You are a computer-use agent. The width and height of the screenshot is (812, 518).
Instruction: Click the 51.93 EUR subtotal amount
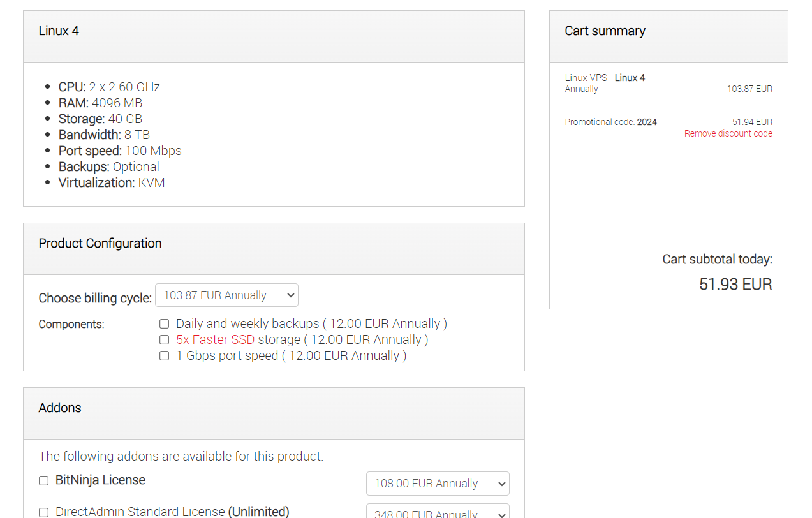pyautogui.click(x=735, y=285)
